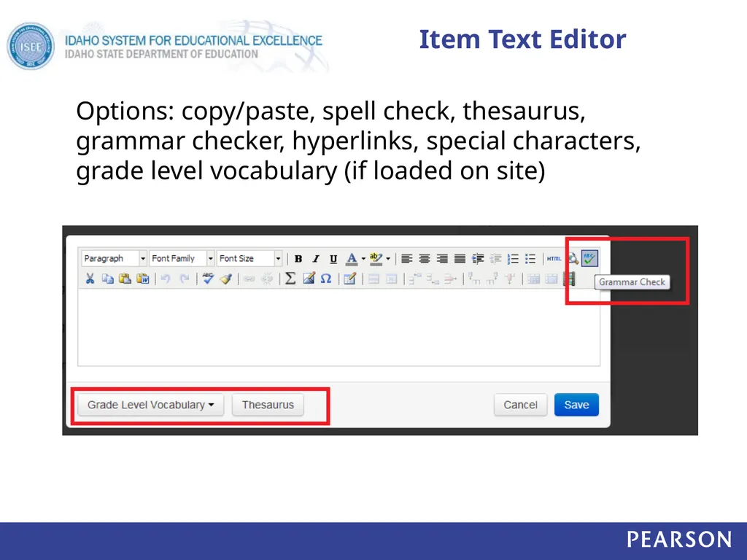Image resolution: width=747 pixels, height=560 pixels.
Task: Click the find magnifier icon
Action: [x=573, y=259]
